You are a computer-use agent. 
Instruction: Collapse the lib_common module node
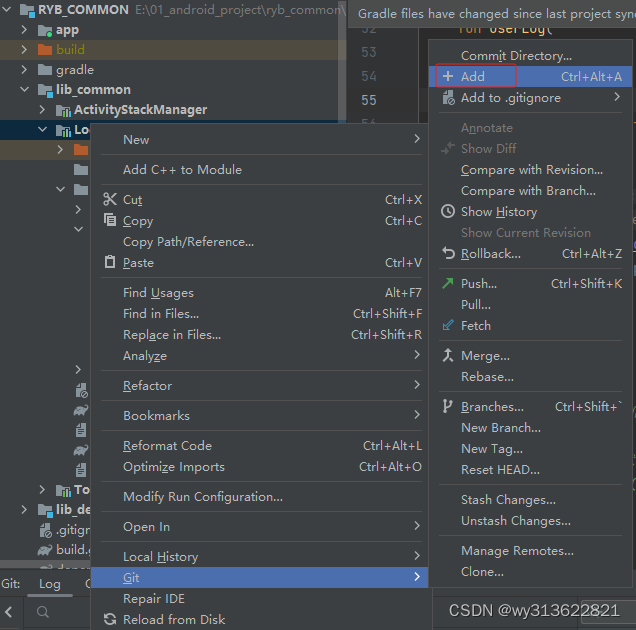click(x=24, y=89)
